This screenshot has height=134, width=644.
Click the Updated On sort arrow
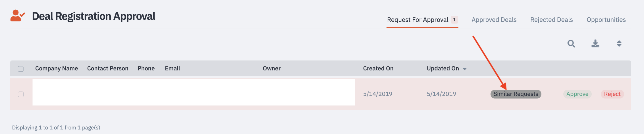coord(465,69)
